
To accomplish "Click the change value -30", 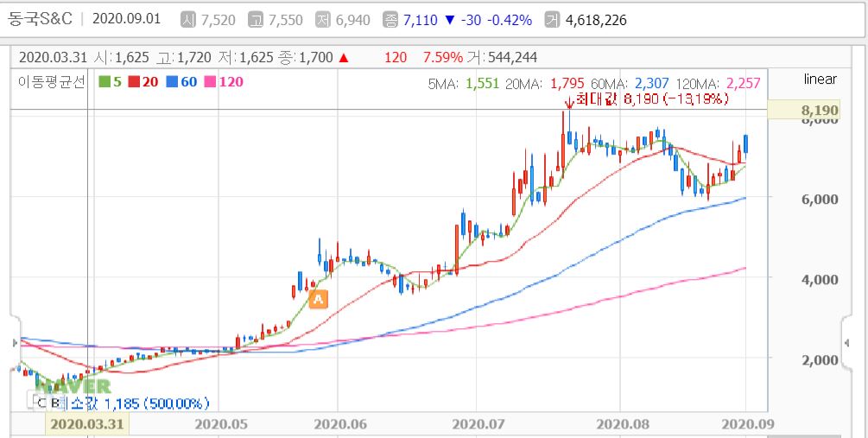I will coord(471,21).
